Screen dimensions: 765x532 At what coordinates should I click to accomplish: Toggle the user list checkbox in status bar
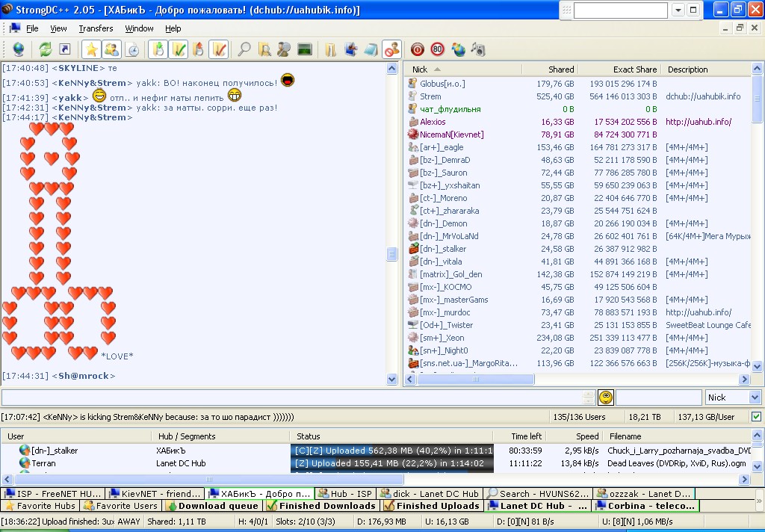756,416
